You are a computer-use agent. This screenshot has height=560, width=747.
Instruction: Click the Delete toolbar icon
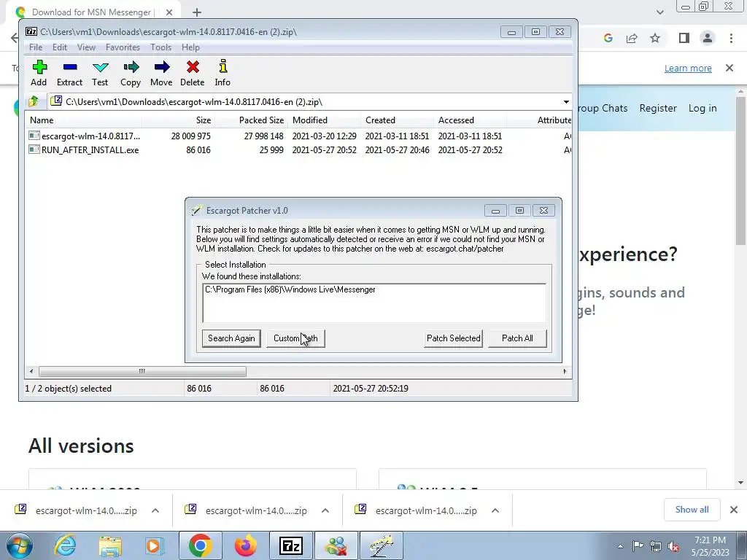click(193, 73)
